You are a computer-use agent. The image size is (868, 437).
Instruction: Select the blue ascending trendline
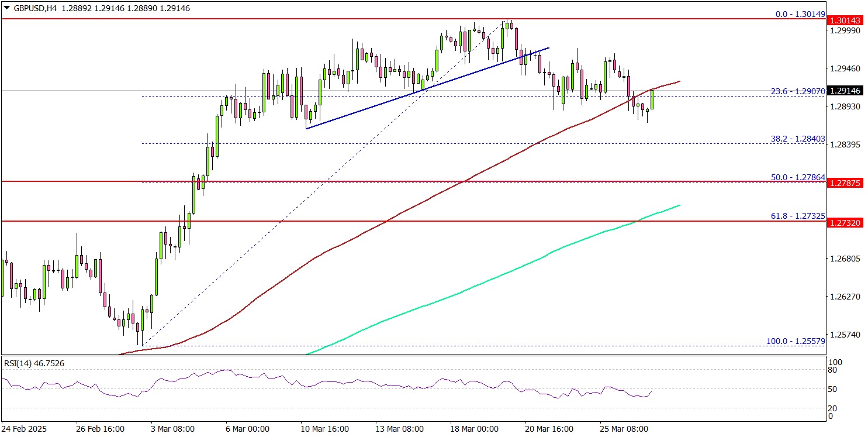[x=427, y=88]
